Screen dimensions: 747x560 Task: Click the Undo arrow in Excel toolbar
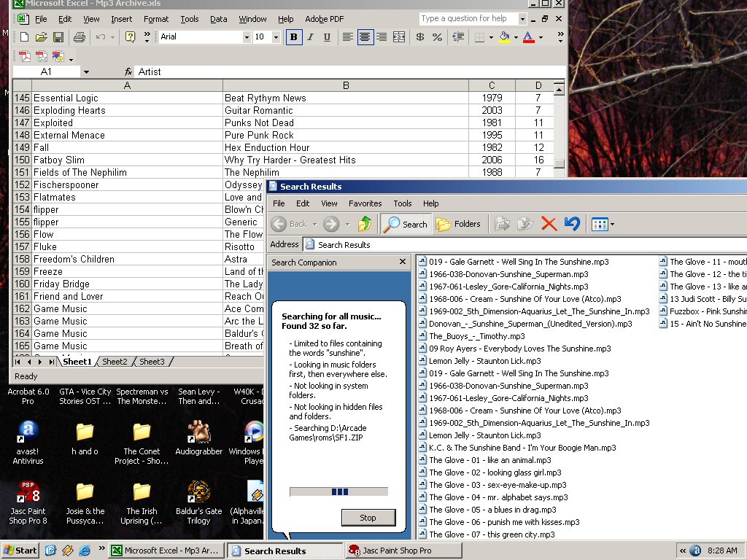coord(101,37)
